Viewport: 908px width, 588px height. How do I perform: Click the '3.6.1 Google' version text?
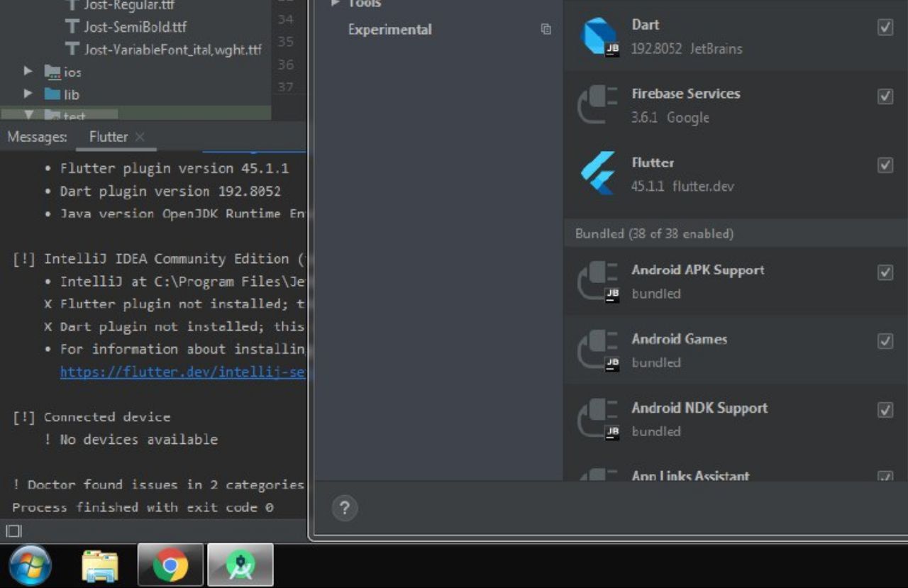pos(670,118)
